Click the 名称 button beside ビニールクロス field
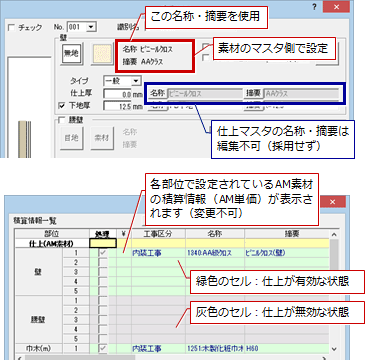Viewport: 366px width, 360px height. click(157, 94)
